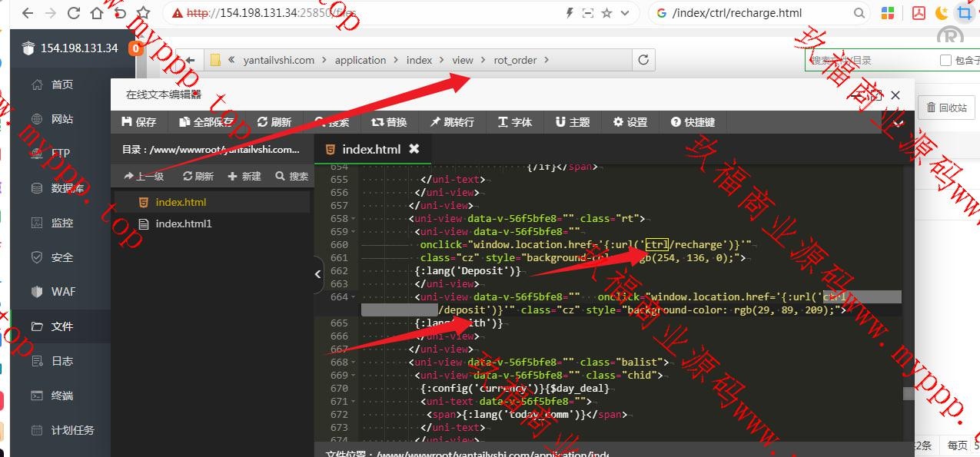Click the editor vertical scrollbar thumb
The width and height of the screenshot is (980, 457).
tap(909, 393)
